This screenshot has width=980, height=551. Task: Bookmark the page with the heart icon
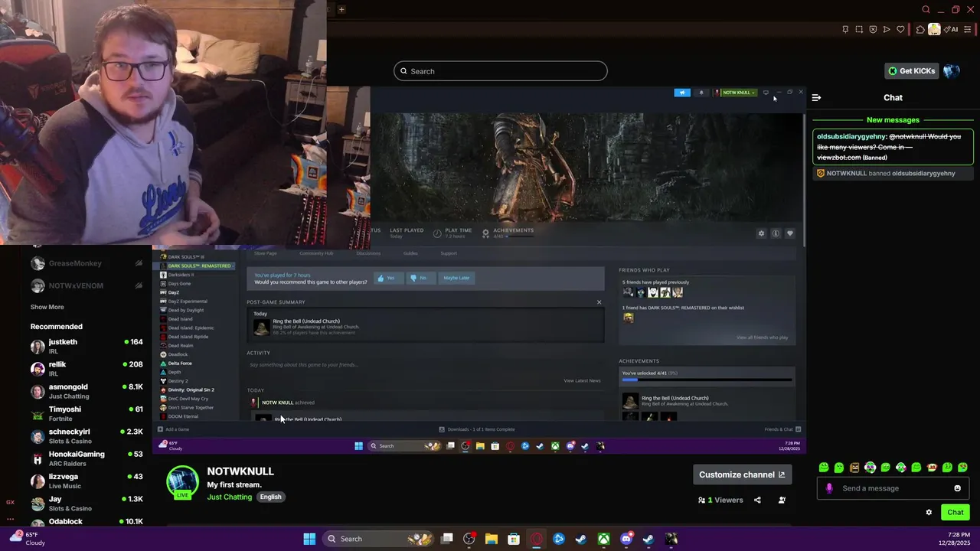pos(900,29)
